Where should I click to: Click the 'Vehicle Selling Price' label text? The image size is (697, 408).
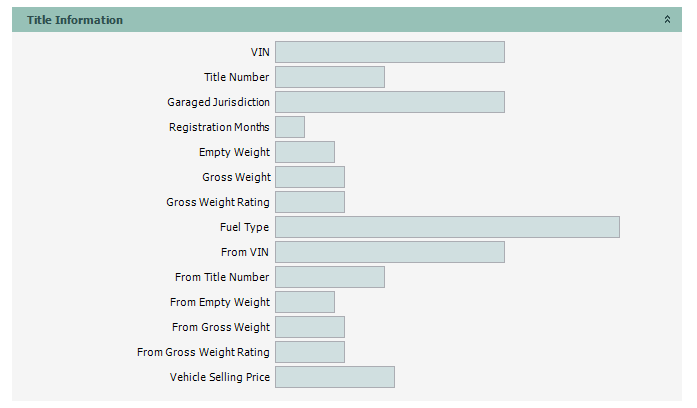click(219, 377)
